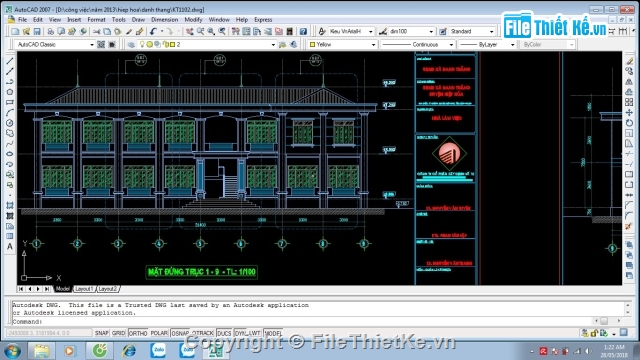Toggle ORTHO mode in status bar

point(138,333)
